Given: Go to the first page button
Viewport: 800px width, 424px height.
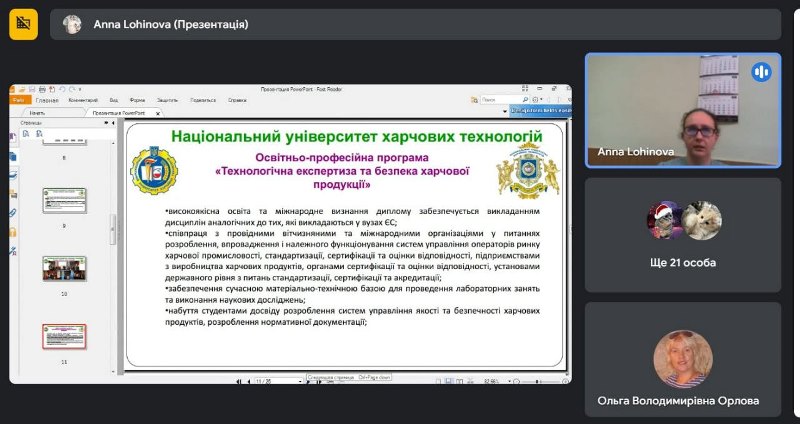Looking at the screenshot, I should (238, 381).
